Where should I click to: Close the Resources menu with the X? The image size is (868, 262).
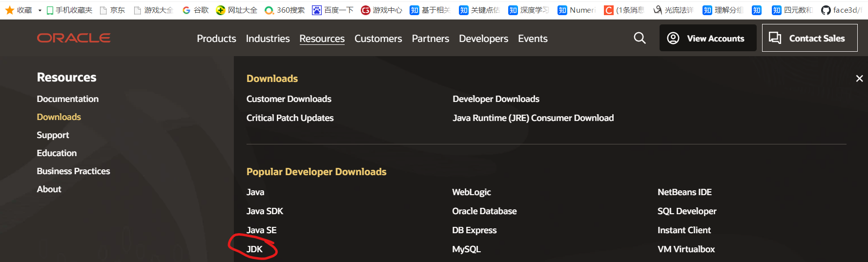(859, 79)
